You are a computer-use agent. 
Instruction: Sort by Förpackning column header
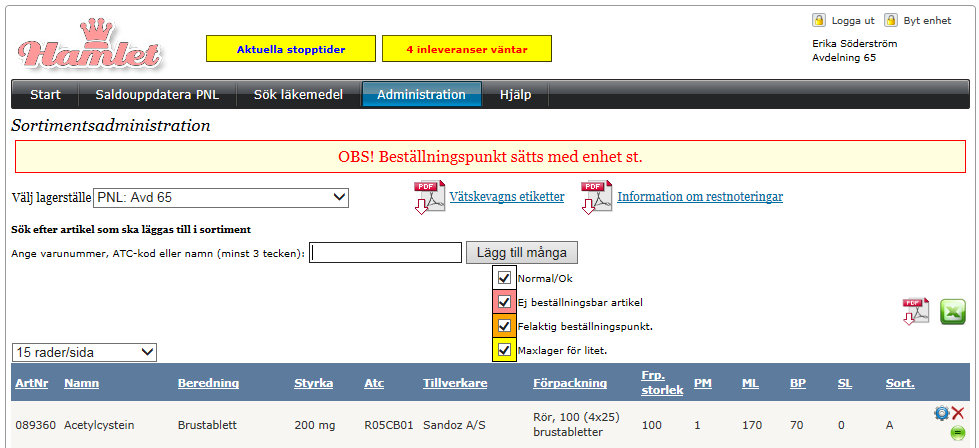(570, 383)
